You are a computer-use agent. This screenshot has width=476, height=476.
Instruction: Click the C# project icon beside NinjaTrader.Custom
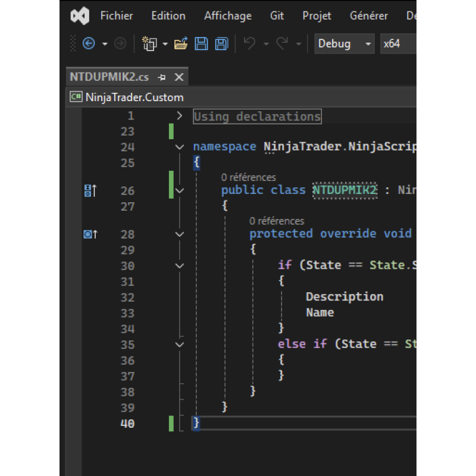coord(76,97)
